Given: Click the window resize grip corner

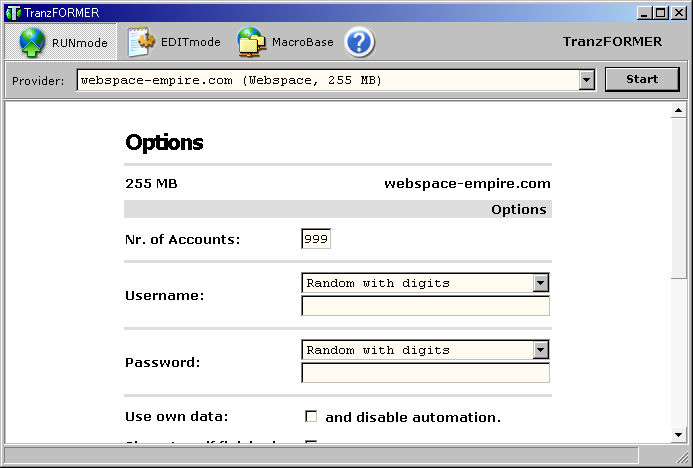Looking at the screenshot, I should tap(680, 456).
